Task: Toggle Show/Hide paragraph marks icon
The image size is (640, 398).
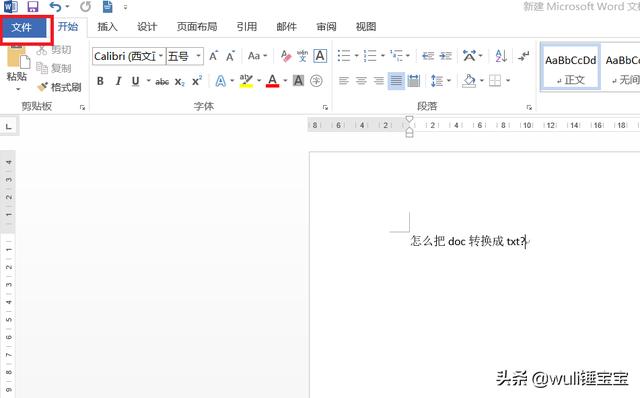Action: 523,56
